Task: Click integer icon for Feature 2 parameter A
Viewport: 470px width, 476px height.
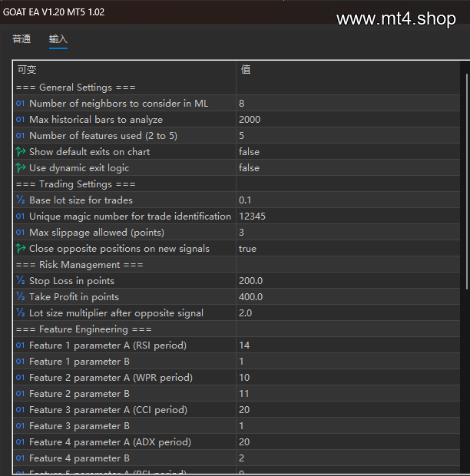Action: coord(20,378)
